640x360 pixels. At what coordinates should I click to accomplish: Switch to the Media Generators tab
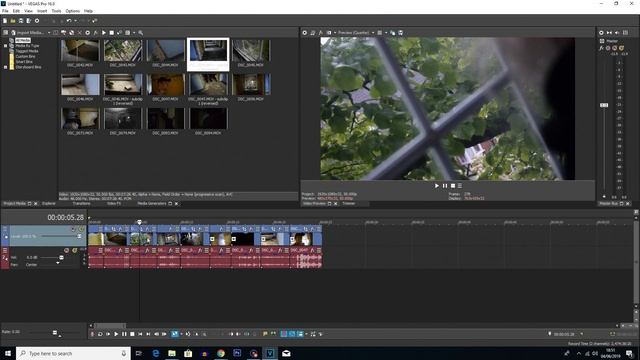click(x=152, y=203)
